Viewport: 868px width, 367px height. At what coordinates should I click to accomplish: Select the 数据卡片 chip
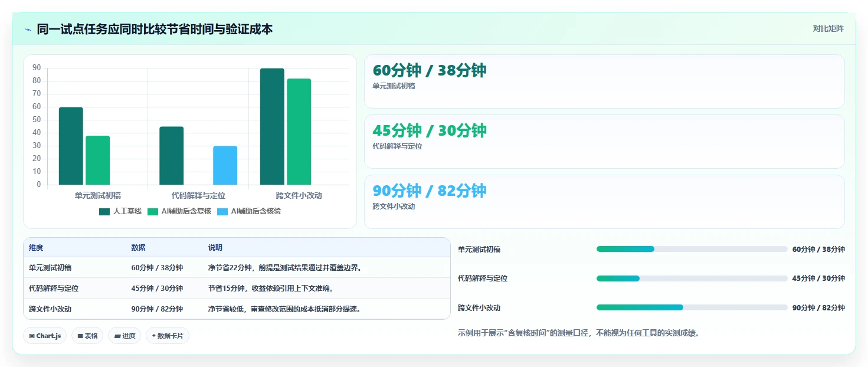[x=168, y=336]
